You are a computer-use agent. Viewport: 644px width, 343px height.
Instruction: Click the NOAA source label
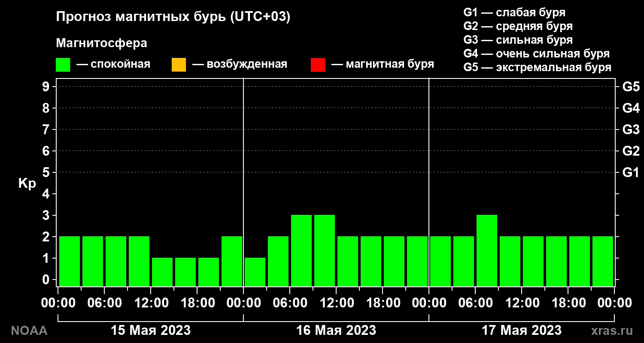pos(29,331)
